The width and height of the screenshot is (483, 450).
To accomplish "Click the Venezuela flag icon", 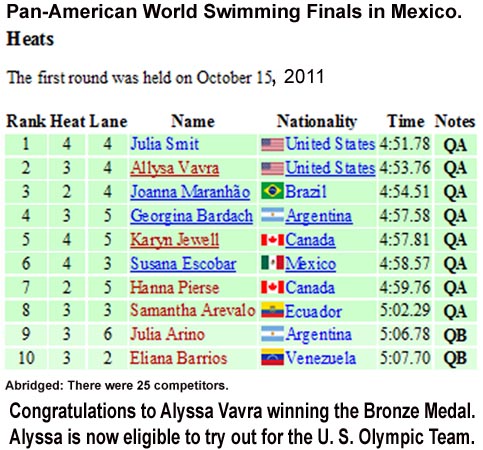I will pos(272,357).
